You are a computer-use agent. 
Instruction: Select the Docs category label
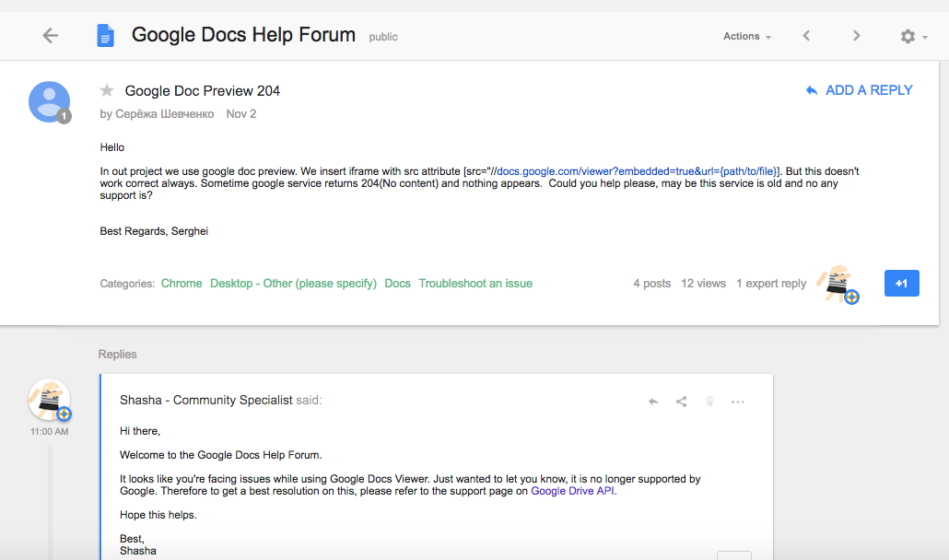click(397, 283)
